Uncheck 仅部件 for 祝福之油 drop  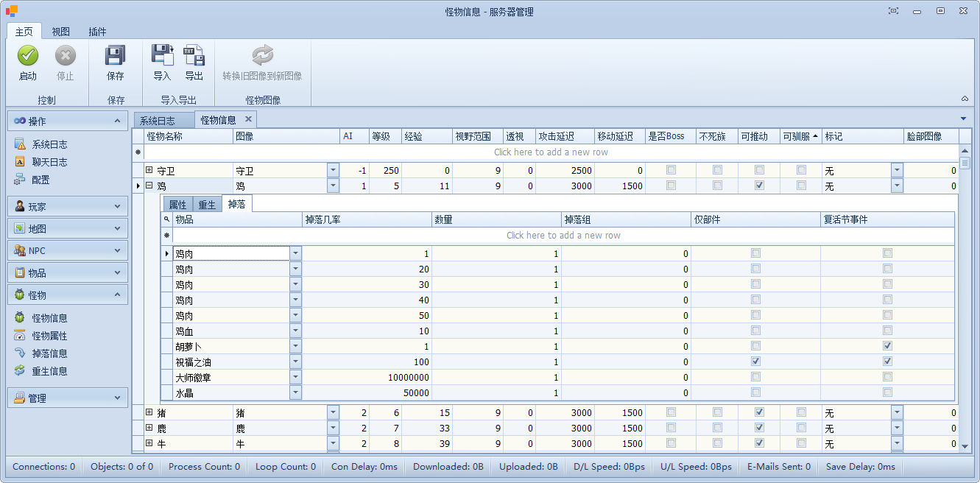pos(755,362)
